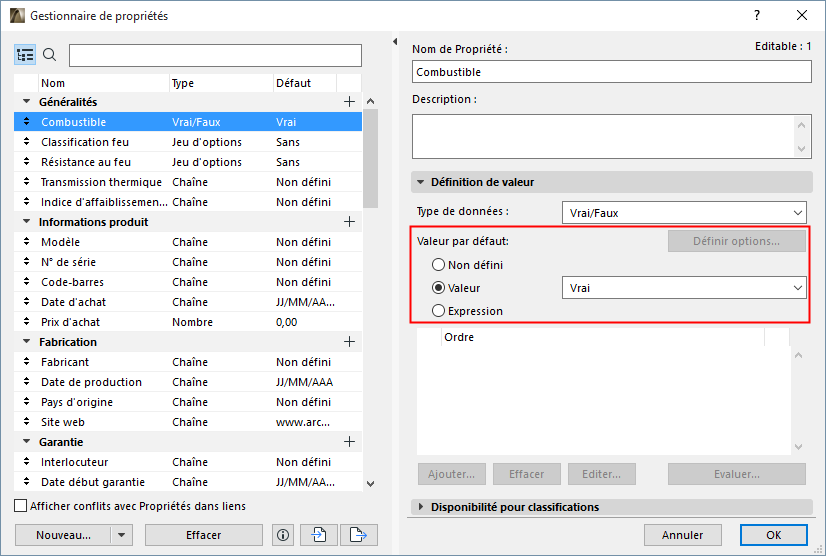The image size is (826, 556).
Task: Click the property list scrollbar thumb
Action: click(x=370, y=158)
